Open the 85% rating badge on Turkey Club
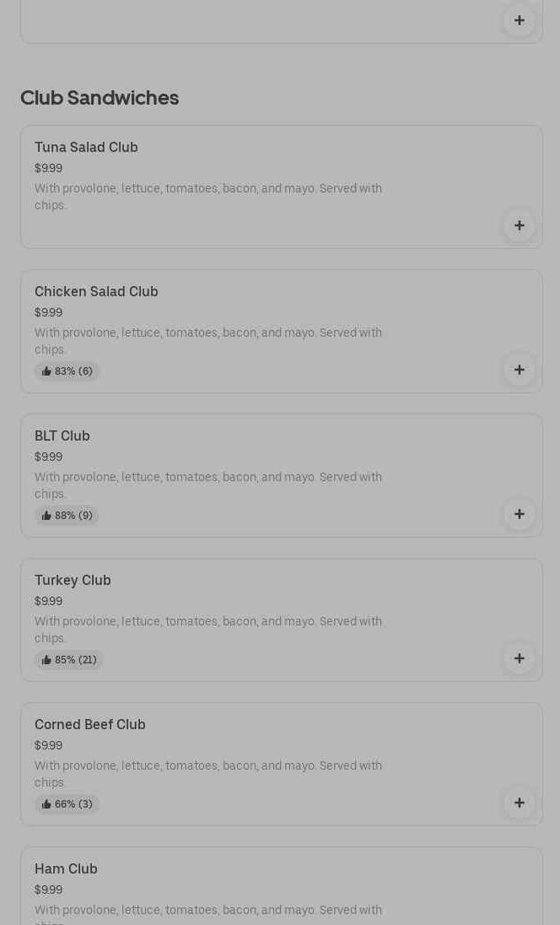The height and width of the screenshot is (925, 560). pos(69,660)
